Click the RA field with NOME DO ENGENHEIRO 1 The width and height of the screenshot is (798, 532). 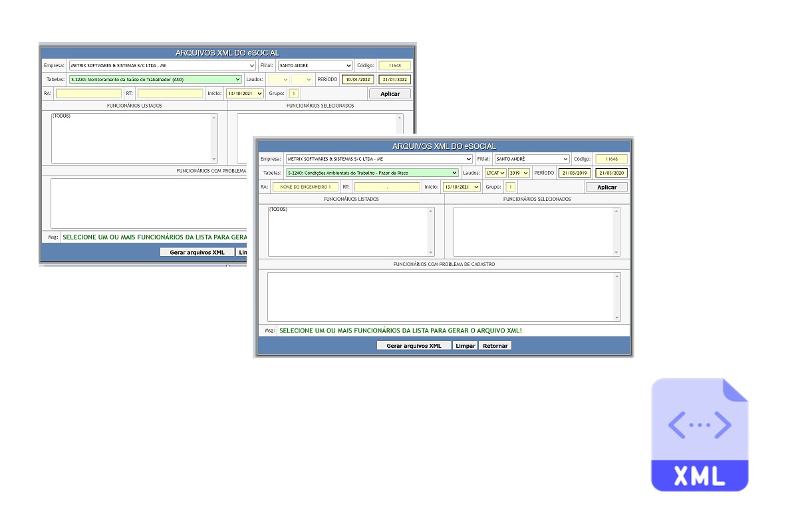(306, 187)
